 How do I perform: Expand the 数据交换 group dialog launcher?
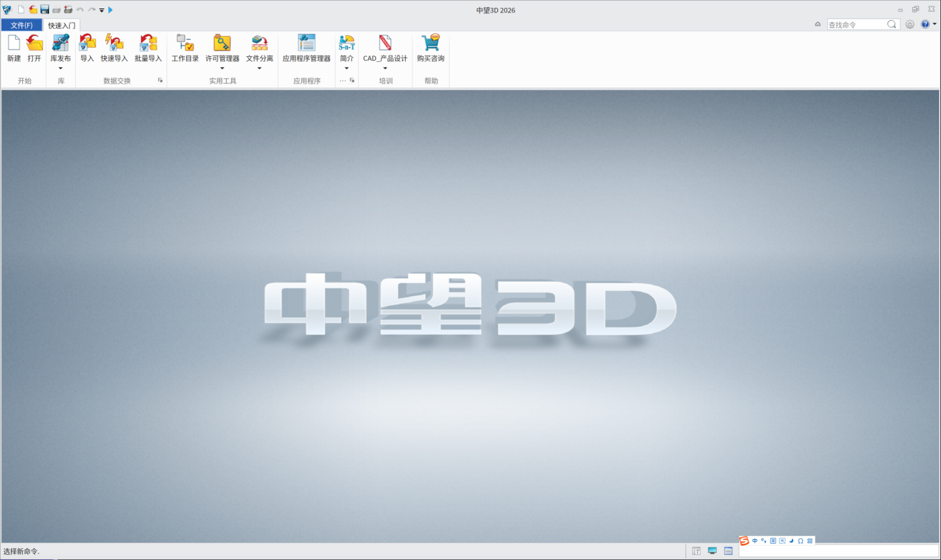[160, 80]
